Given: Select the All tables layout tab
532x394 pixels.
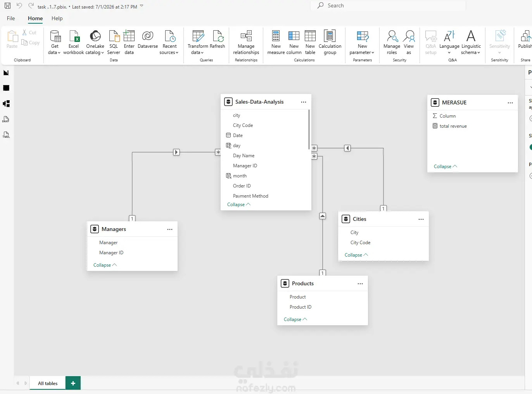Looking at the screenshot, I should click(x=48, y=383).
